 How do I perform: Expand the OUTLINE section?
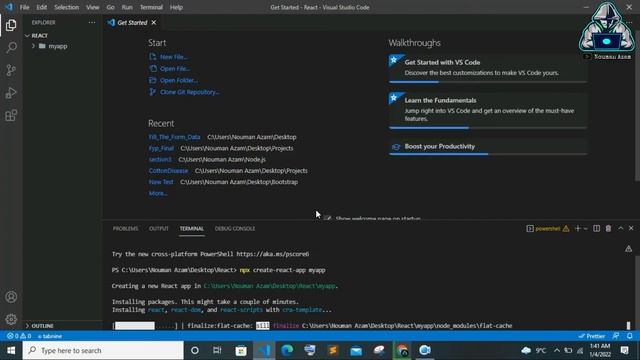click(x=39, y=326)
